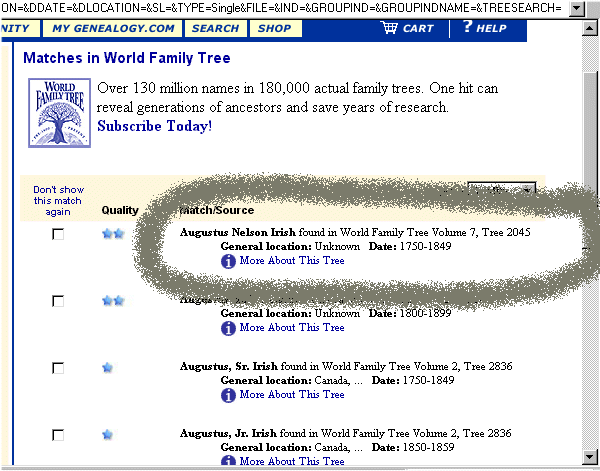This screenshot has width=600, height=471.
Task: Open the address bar URL dropdown
Action: (577, 8)
